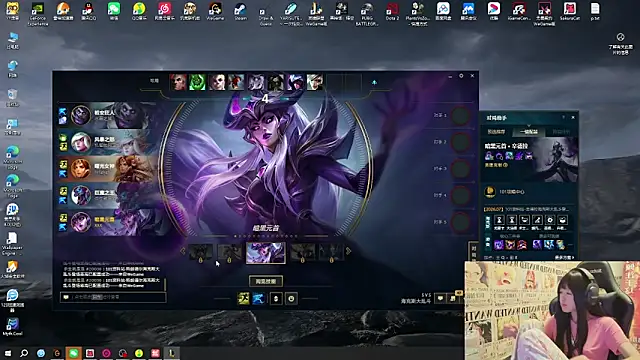Image resolution: width=640 pixels, height=360 pixels.
Task: Click the opponent 5 empty circle slot
Action: pos(460,222)
